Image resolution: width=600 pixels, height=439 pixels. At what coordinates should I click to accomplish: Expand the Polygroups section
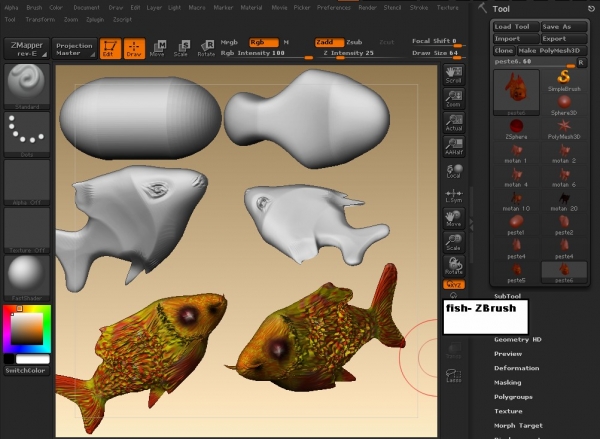513,397
